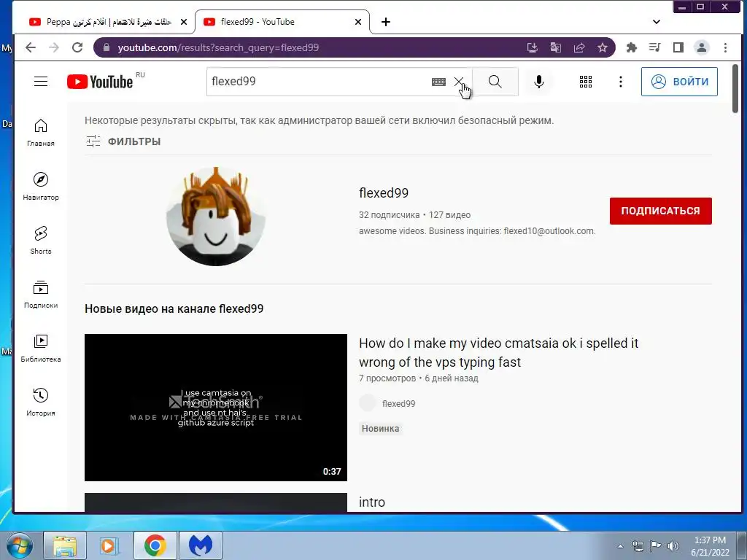Screen dimensions: 747x560
Task: Bookmark this page with the star
Action: [x=602, y=47]
